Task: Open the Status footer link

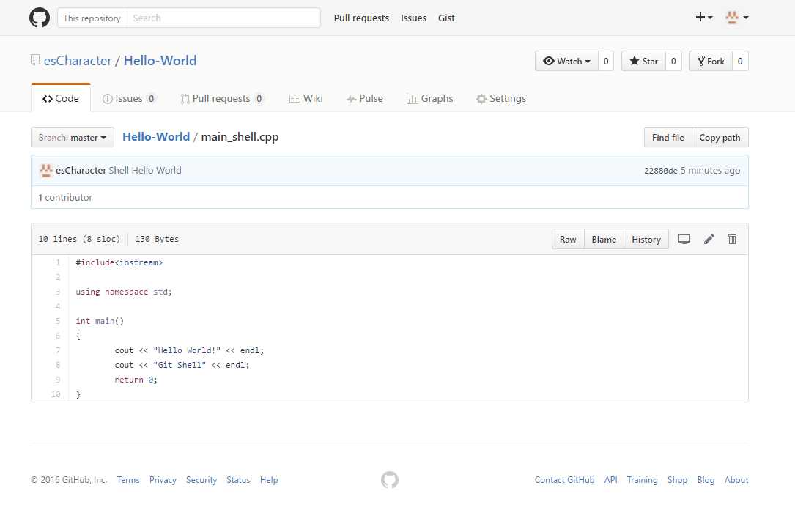Action: click(238, 480)
